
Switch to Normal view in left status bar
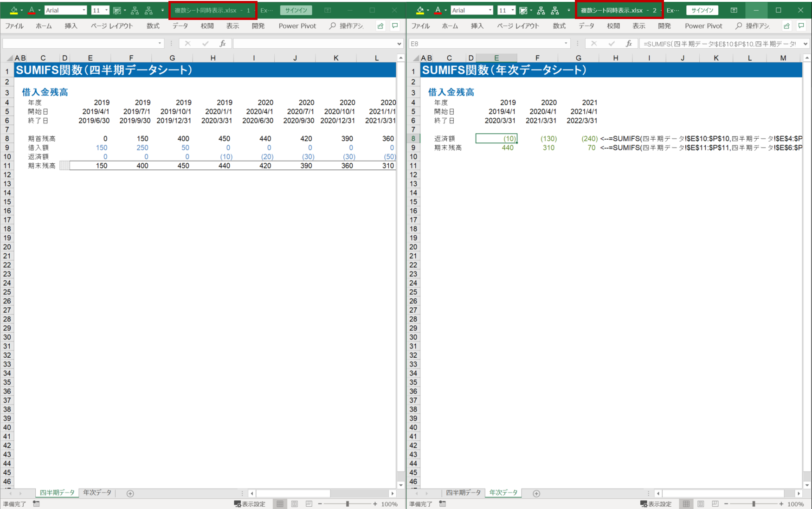coord(280,504)
